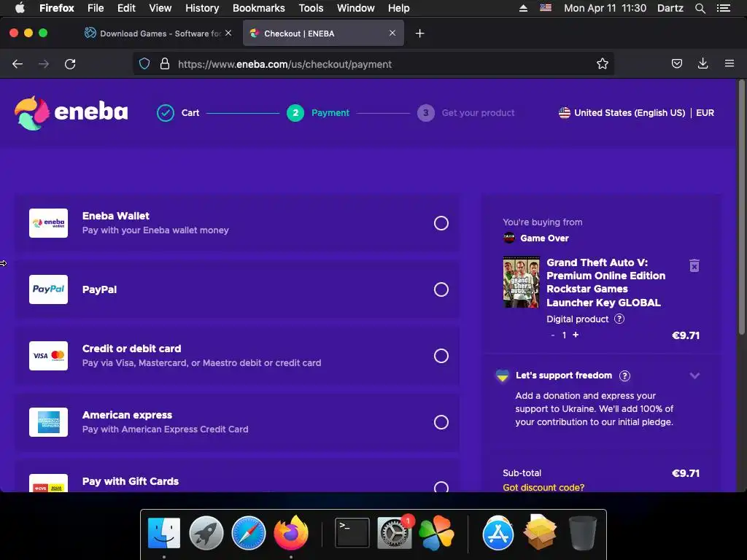Open the United States region selector
Image resolution: width=747 pixels, height=560 pixels.
coord(622,113)
